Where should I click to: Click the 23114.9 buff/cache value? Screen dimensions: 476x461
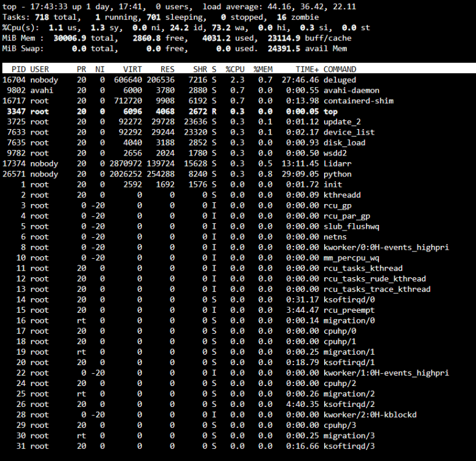coord(284,38)
